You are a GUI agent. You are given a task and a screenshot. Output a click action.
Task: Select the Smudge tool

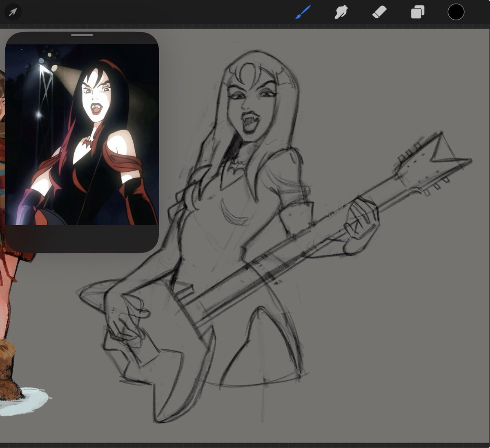tap(341, 12)
